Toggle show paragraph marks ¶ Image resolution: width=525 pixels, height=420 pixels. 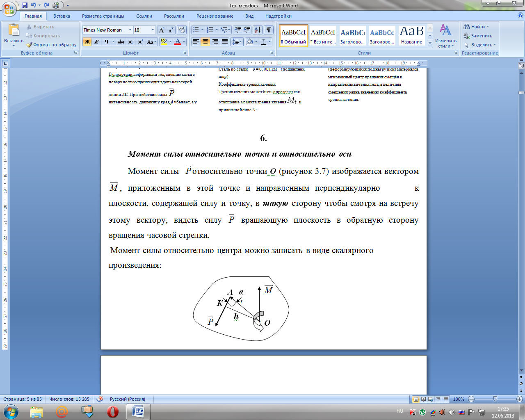tap(269, 30)
